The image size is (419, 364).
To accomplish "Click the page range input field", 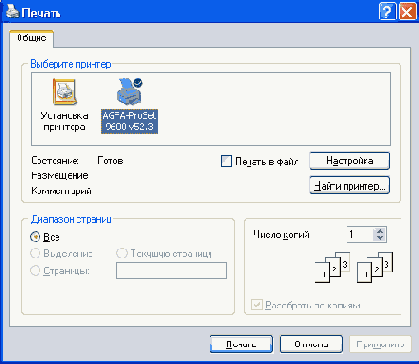I will pyautogui.click(x=171, y=270).
